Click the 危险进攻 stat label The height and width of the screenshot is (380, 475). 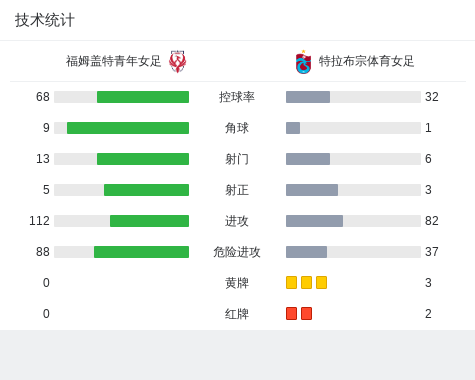(x=237, y=252)
